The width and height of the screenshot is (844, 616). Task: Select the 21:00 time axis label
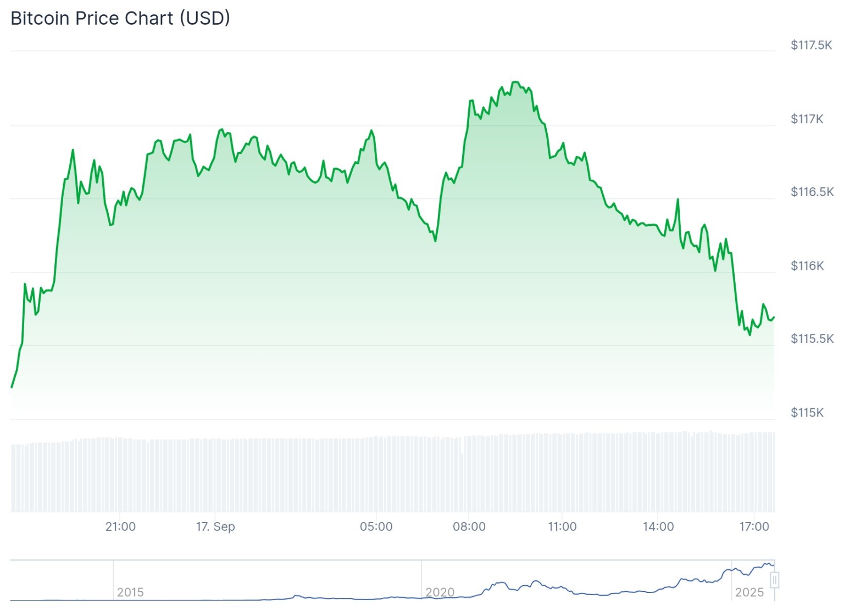pyautogui.click(x=120, y=526)
